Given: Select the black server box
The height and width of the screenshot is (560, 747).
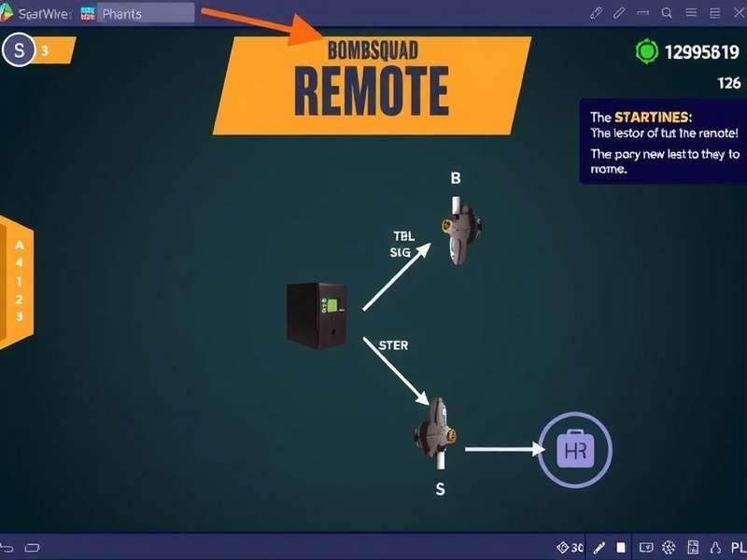Looking at the screenshot, I should click(x=317, y=315).
